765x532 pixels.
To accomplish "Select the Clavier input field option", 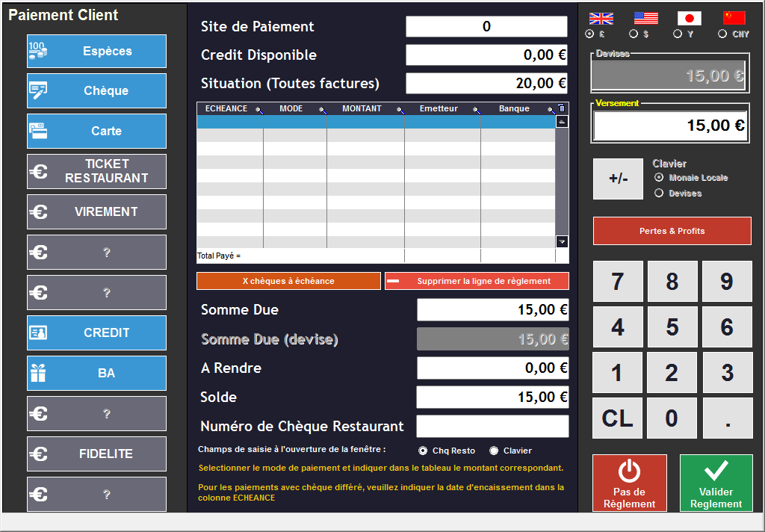I will point(494,451).
